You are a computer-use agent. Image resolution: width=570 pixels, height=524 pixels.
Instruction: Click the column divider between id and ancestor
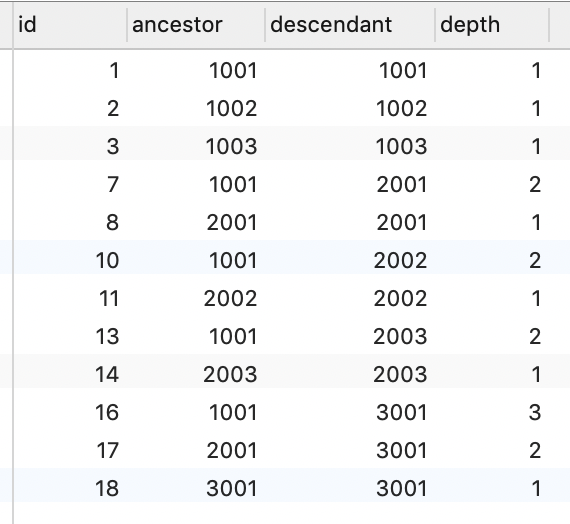[x=127, y=25]
